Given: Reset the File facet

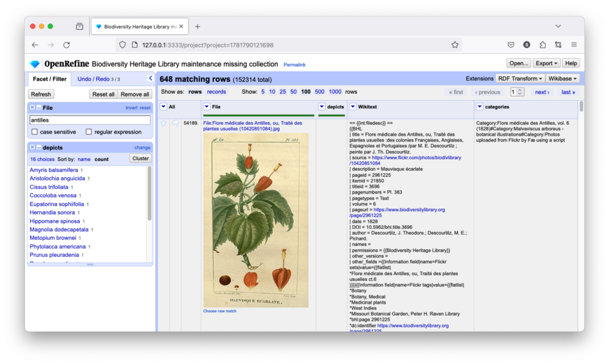Looking at the screenshot, I should click(145, 108).
